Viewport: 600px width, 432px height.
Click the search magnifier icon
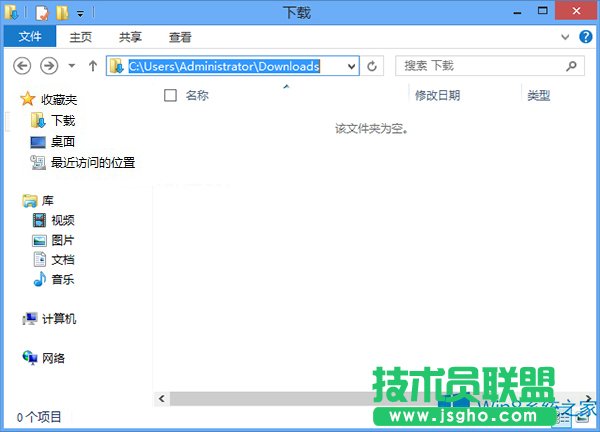[x=571, y=66]
